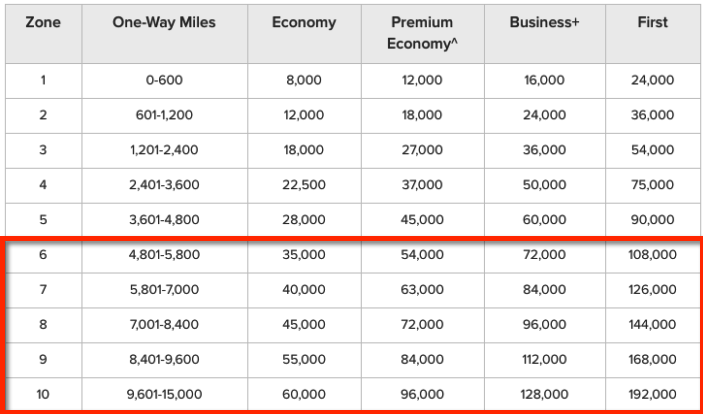
Task: Click the First column header
Action: 653,22
